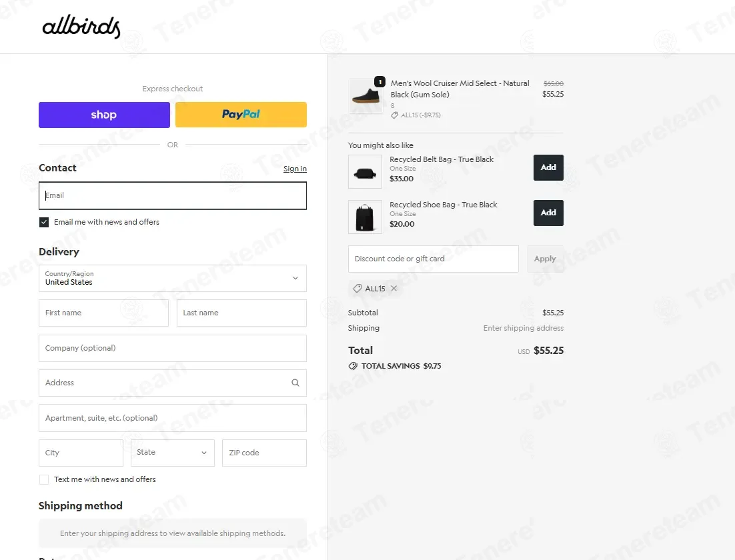Click the $20.00 shoe bag price
Viewport: 735px width, 560px height.
point(402,224)
